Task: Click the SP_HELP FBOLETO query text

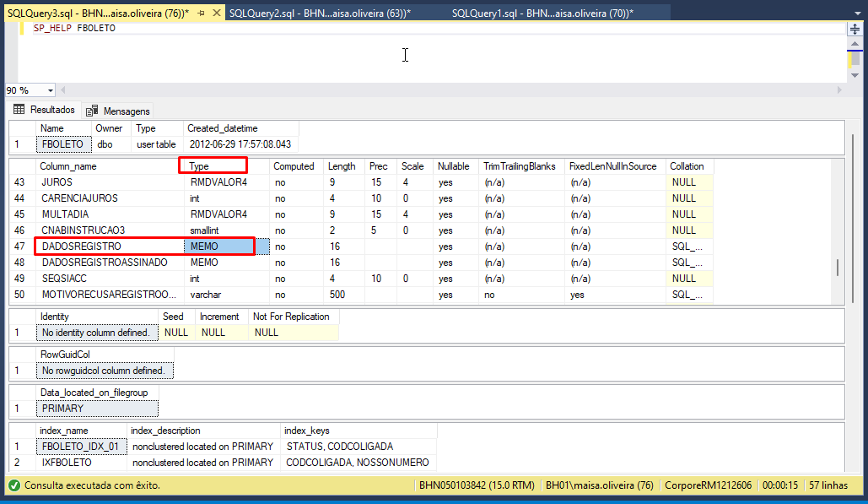Action: [74, 28]
